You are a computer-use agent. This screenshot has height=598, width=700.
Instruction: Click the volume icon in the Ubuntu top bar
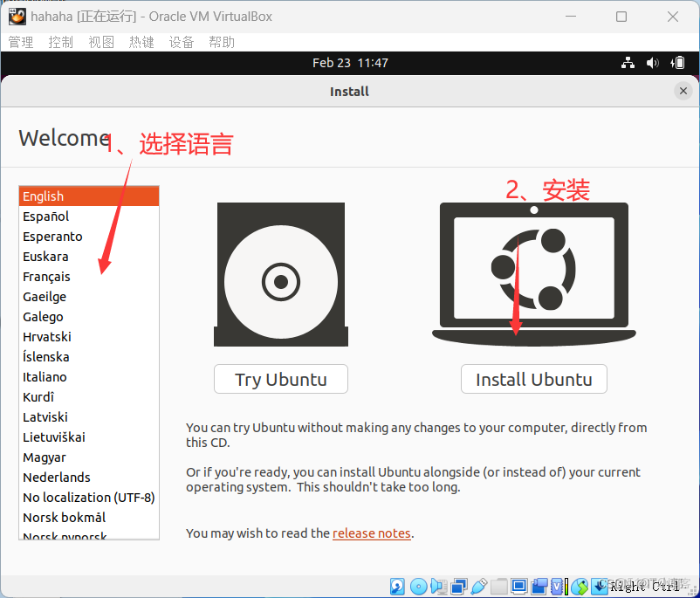(x=652, y=62)
